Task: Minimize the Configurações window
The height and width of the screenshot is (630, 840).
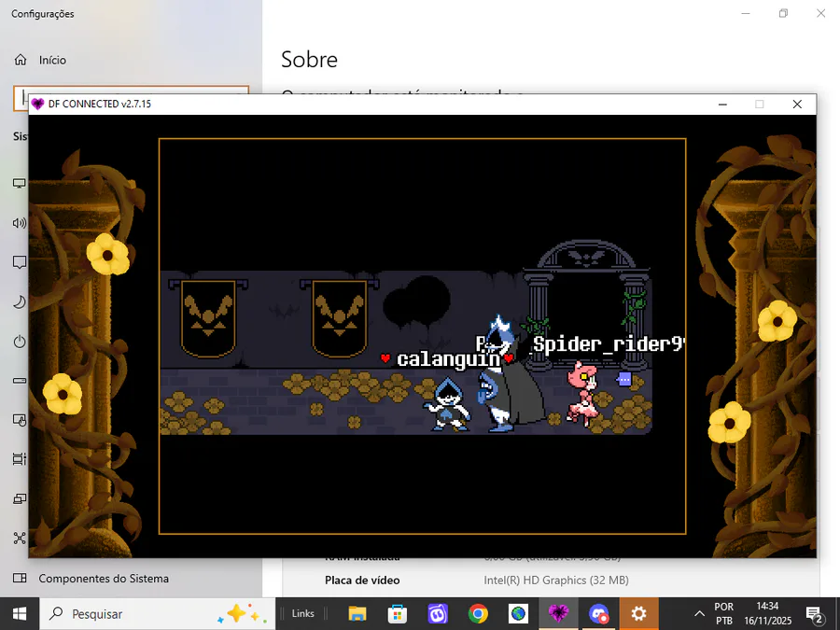Action: click(746, 13)
